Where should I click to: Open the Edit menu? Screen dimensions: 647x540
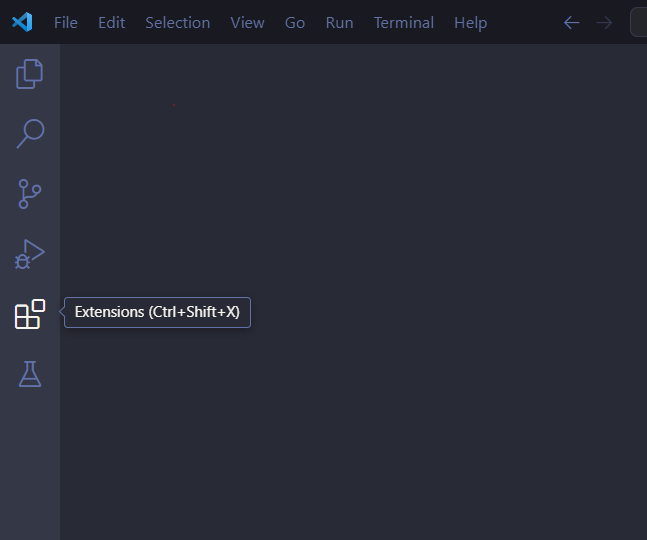pyautogui.click(x=111, y=22)
